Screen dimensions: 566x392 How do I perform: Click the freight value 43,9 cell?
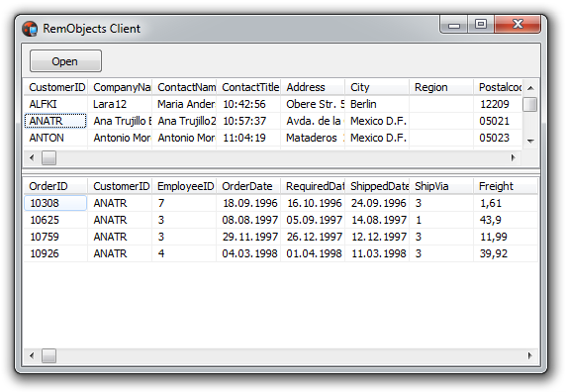[x=506, y=220]
